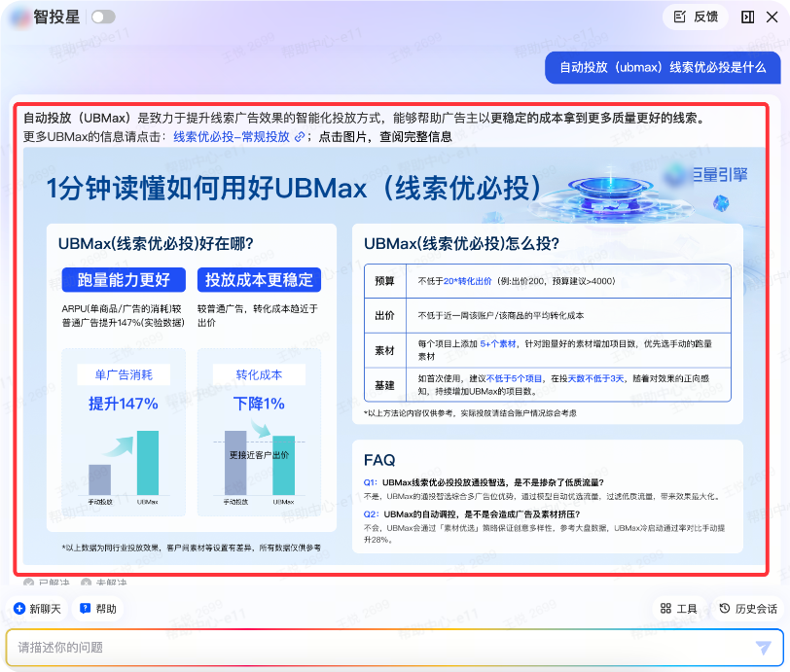Viewport: 790px width, 672px height.
Task: Click the panel dock-to-side icon
Action: pyautogui.click(x=747, y=18)
